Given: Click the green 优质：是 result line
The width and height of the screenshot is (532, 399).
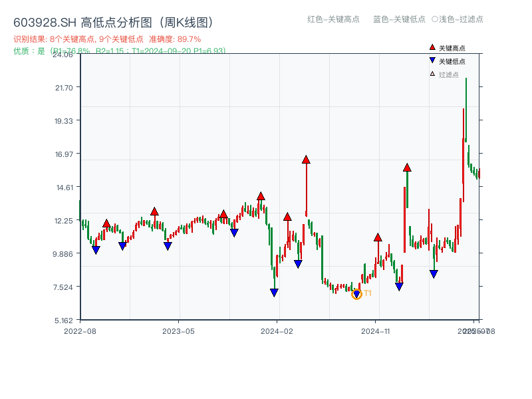Looking at the screenshot, I should pos(120,51).
